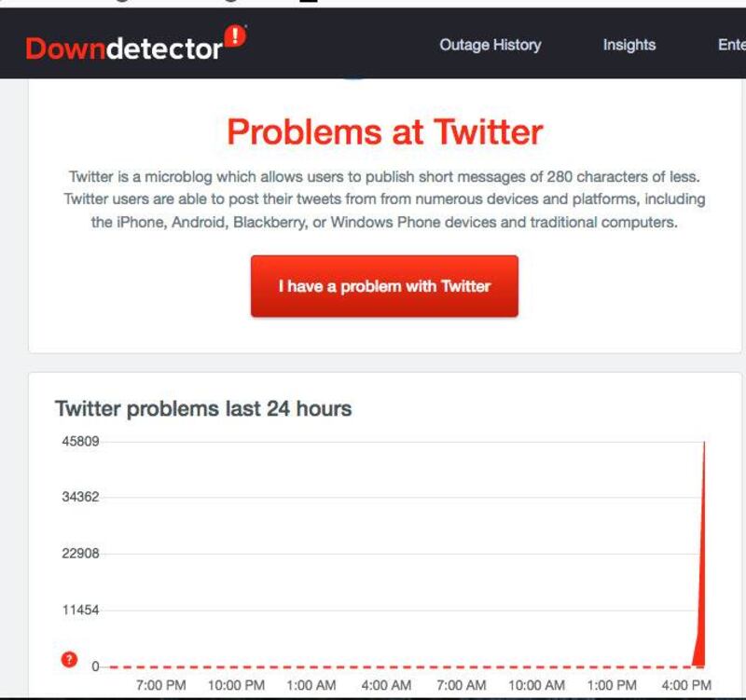This screenshot has width=746, height=700.
Task: Click the dashed red baseline on chart
Action: point(400,666)
